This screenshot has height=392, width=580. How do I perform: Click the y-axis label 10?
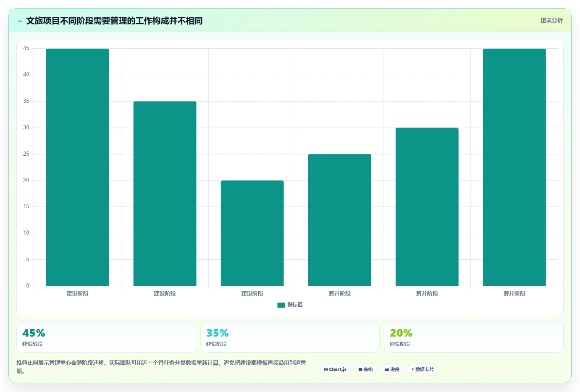coord(26,233)
